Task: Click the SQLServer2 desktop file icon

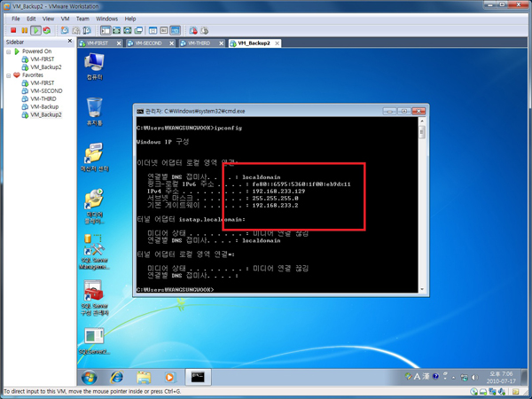Action: (94, 341)
